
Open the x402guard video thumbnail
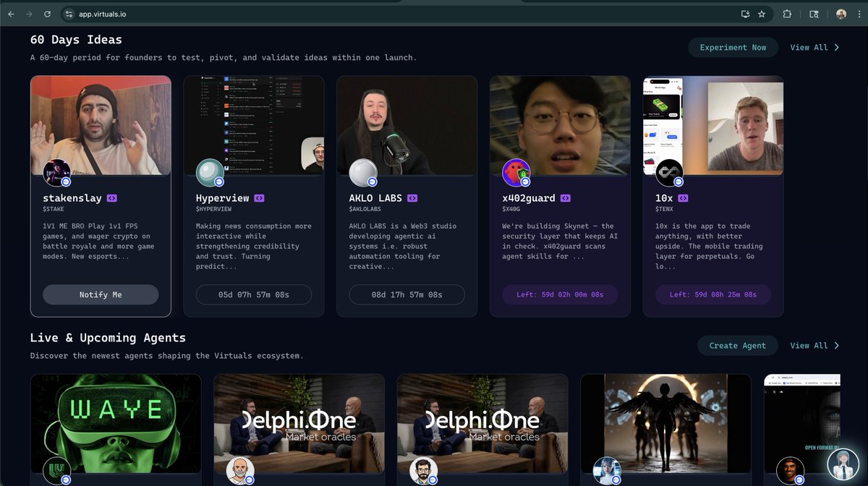pyautogui.click(x=561, y=125)
